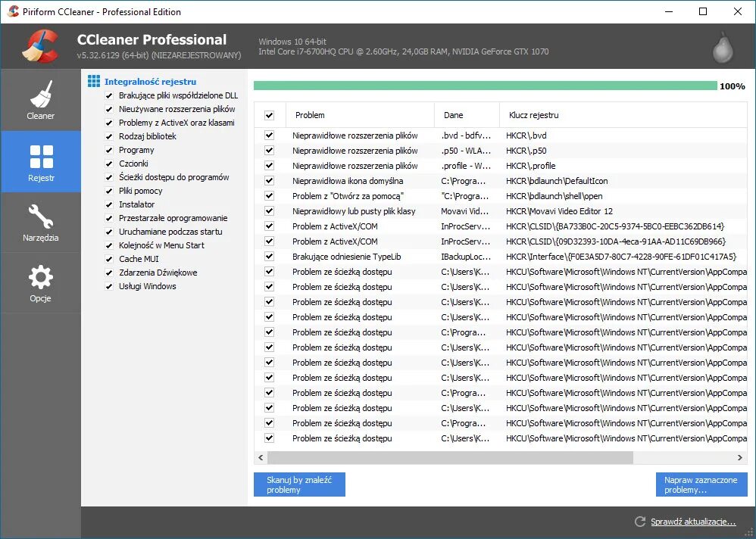Toggle select-all checkbox in results header
Viewport: 756px width, 539px height.
pos(270,115)
